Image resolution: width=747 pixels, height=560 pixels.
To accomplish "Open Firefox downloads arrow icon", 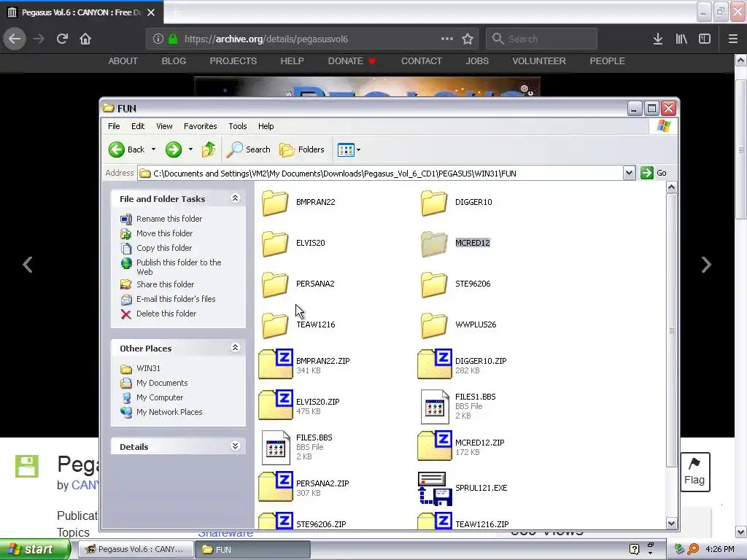I will [657, 39].
